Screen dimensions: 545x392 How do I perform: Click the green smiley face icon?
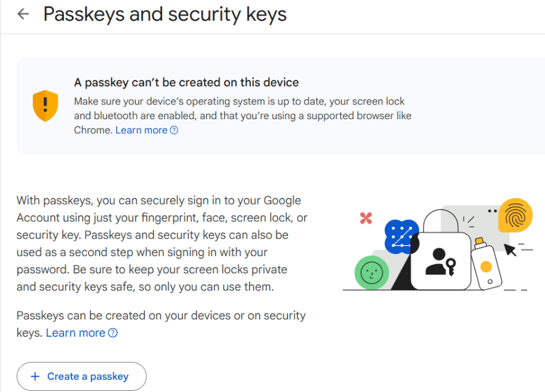tap(371, 273)
